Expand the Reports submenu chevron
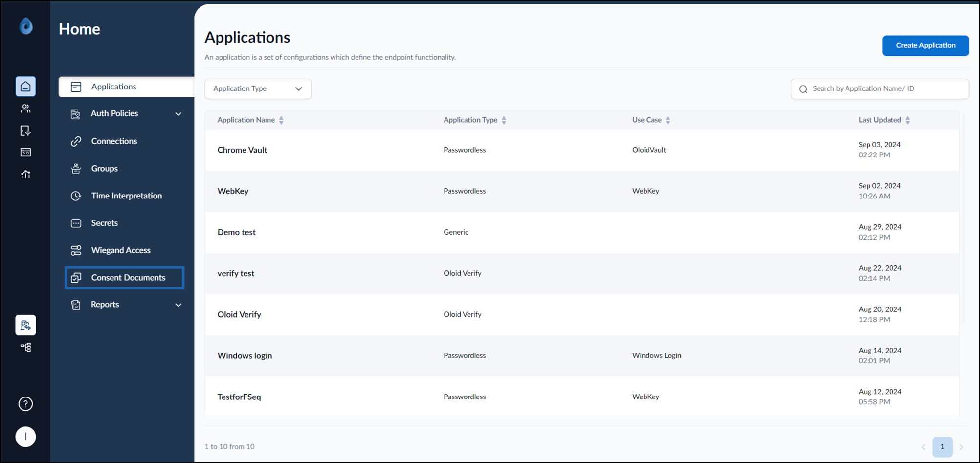 coord(178,305)
